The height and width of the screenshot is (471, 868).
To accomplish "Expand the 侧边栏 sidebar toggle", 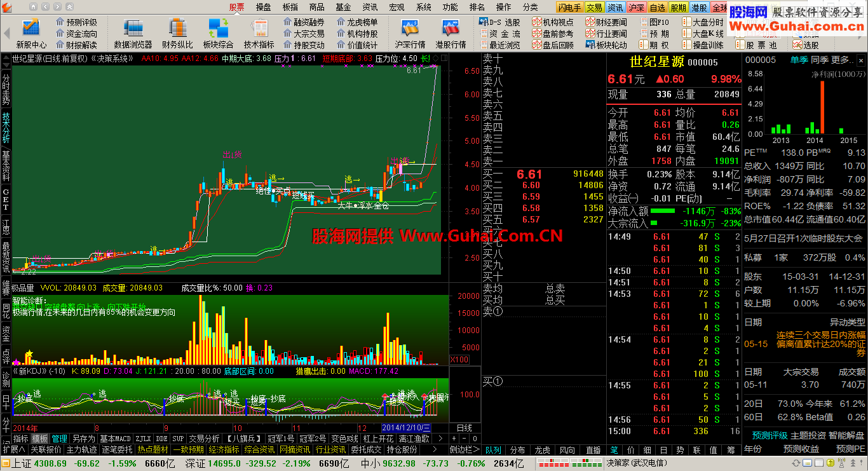I will coord(465,449).
